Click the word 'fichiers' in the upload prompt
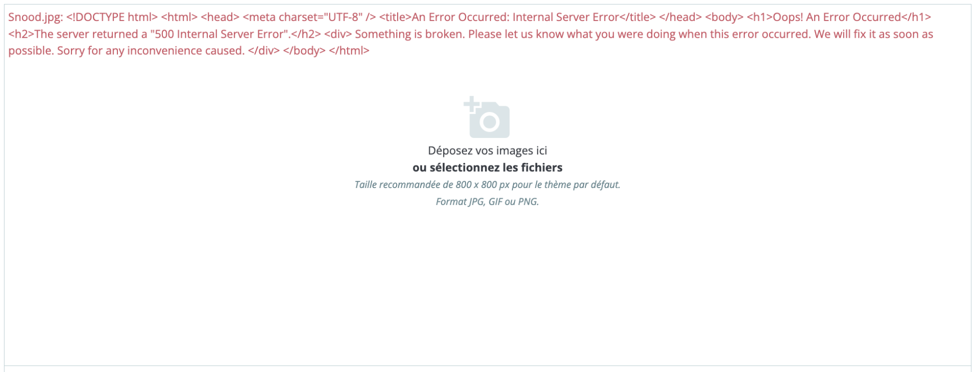 click(542, 168)
